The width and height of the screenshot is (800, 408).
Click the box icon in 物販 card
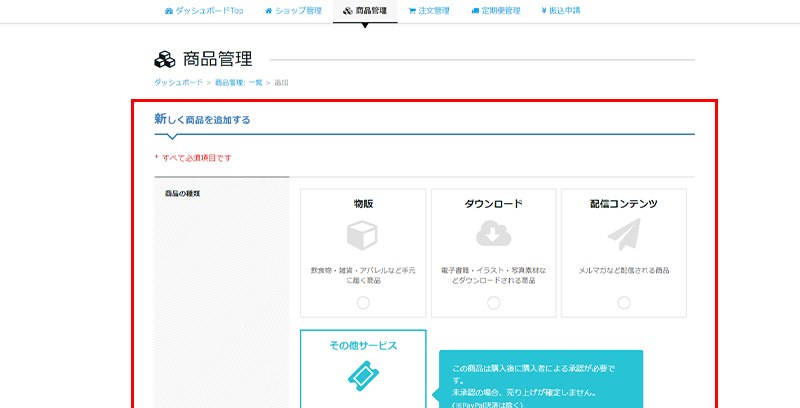pos(362,235)
